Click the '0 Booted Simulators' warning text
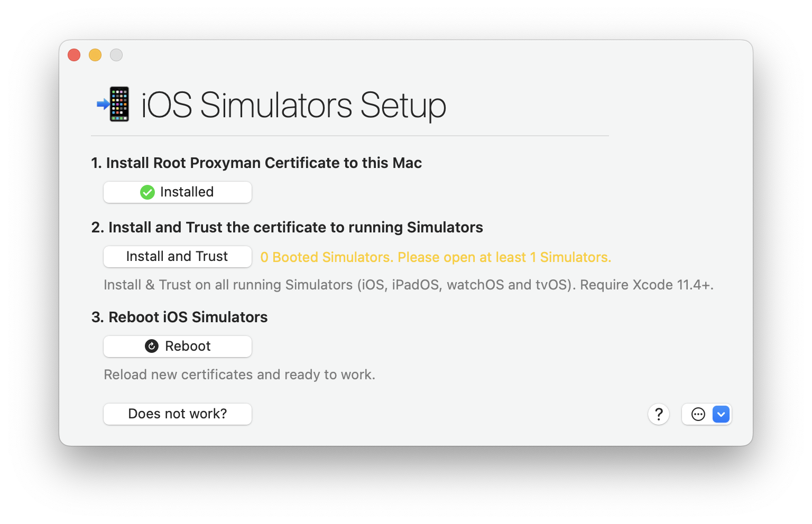This screenshot has width=812, height=524. [435, 257]
